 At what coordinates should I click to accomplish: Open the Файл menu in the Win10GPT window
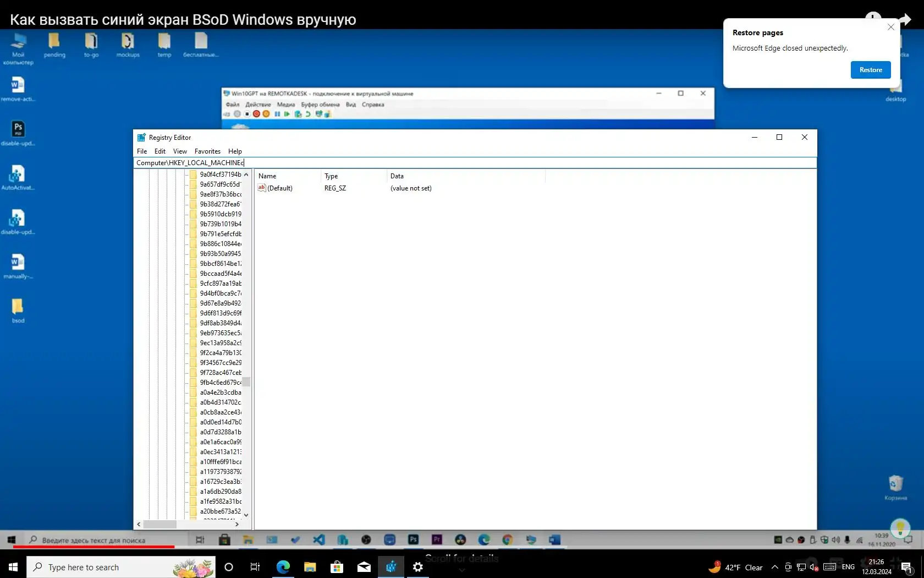[x=233, y=105]
